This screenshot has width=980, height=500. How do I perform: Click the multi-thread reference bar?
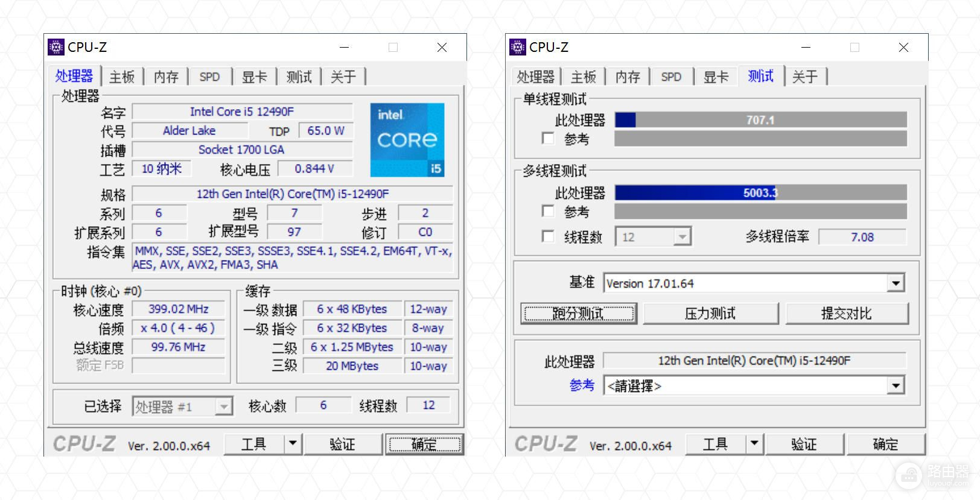760,211
